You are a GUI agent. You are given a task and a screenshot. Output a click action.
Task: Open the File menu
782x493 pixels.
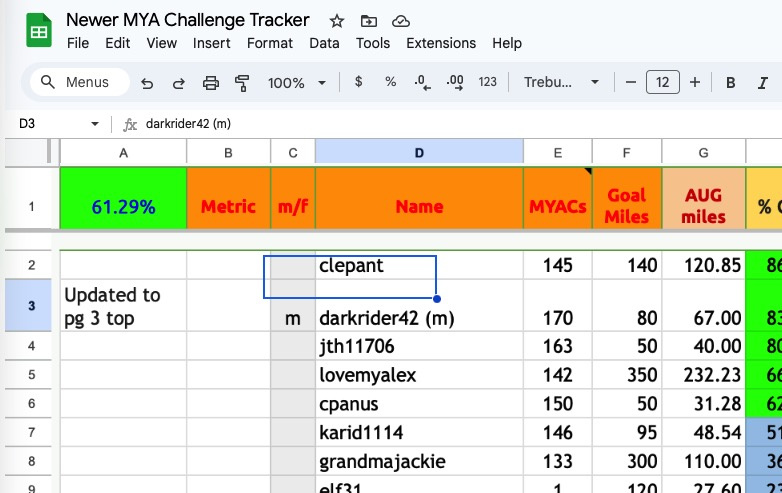(78, 43)
